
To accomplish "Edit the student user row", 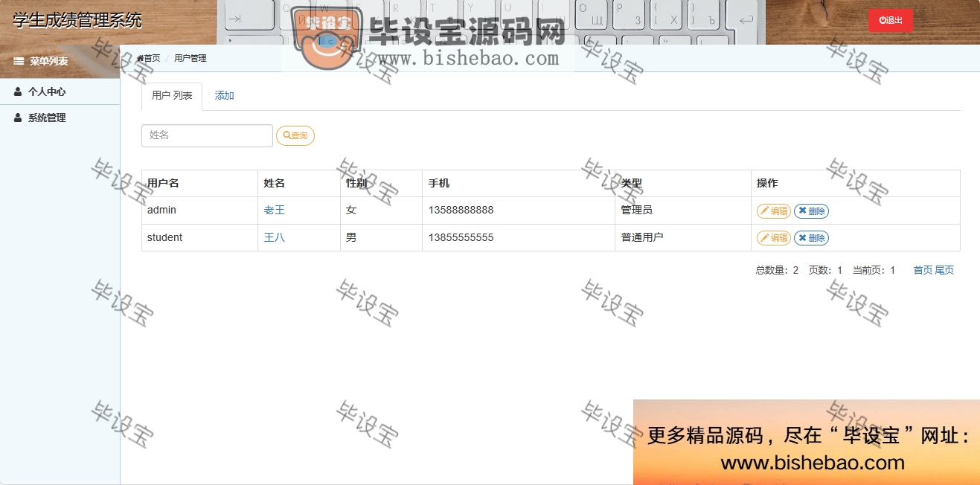I will pyautogui.click(x=774, y=238).
